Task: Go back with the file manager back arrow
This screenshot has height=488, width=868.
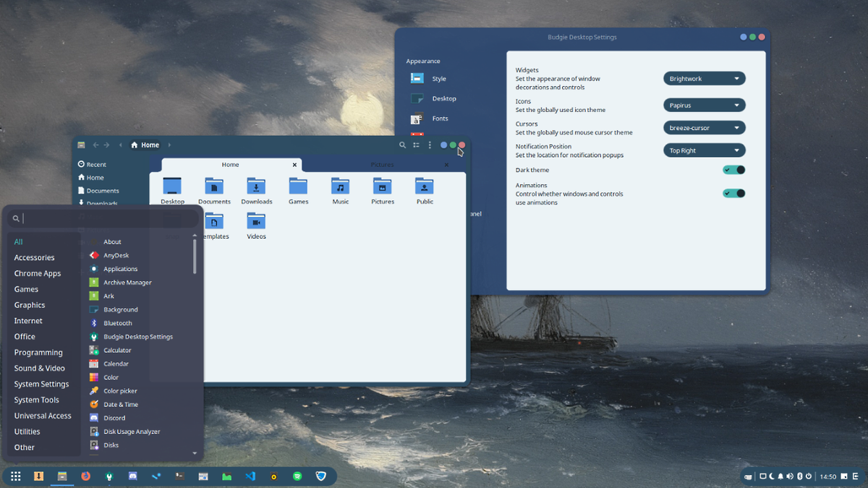Action: tap(95, 145)
